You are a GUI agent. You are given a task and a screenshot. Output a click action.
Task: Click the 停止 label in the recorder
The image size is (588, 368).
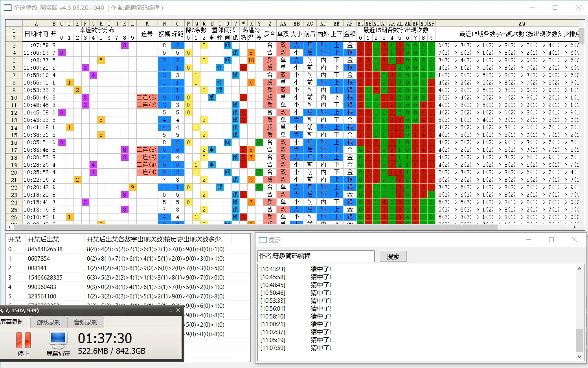pos(24,353)
